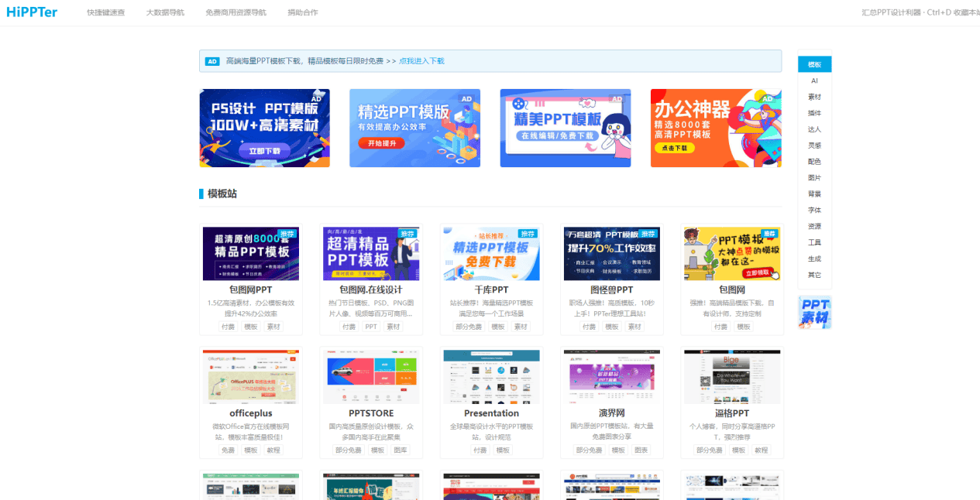Click the blue AD badge in notice bar
Image resolution: width=980 pixels, height=500 pixels.
[x=212, y=61]
